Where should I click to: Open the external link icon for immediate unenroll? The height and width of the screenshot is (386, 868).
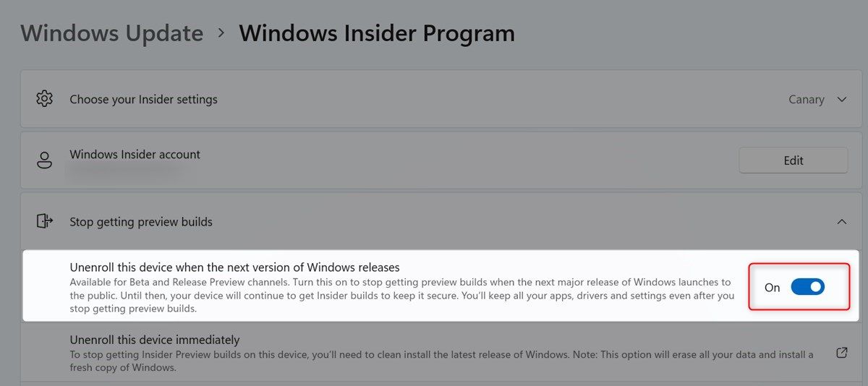[841, 353]
